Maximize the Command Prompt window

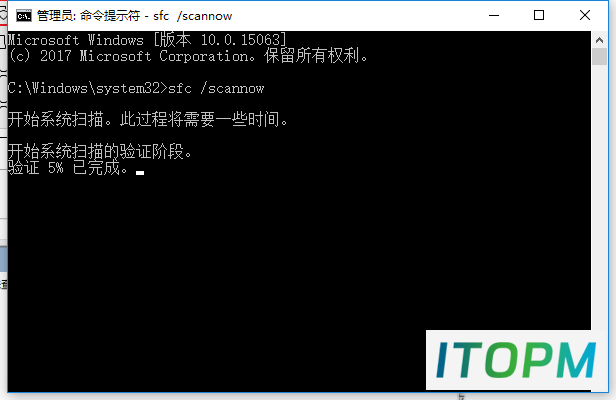[x=539, y=16]
